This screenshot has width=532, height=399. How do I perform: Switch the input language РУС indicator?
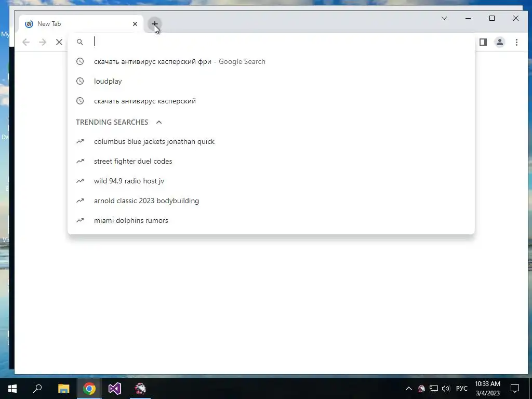pos(461,389)
